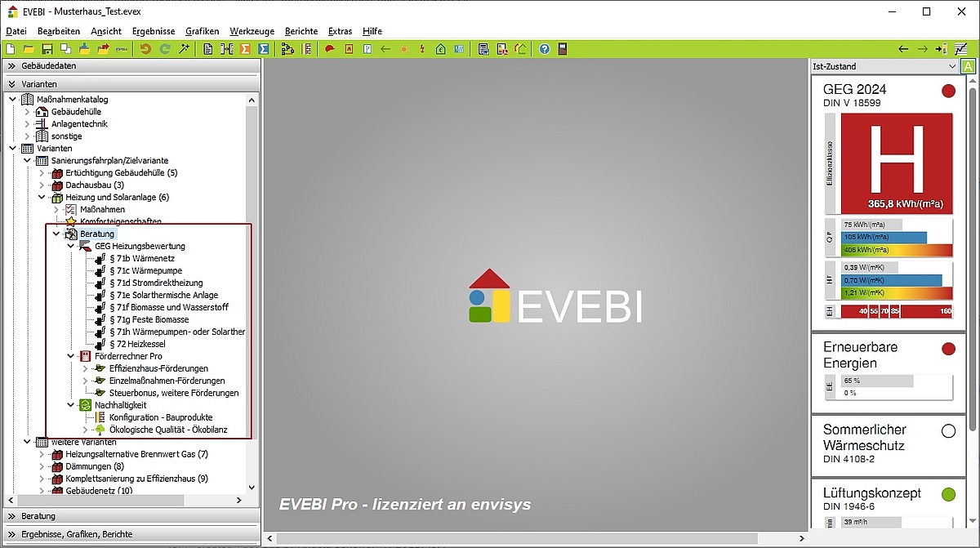Click the export icon with the red arrow

pos(104,49)
